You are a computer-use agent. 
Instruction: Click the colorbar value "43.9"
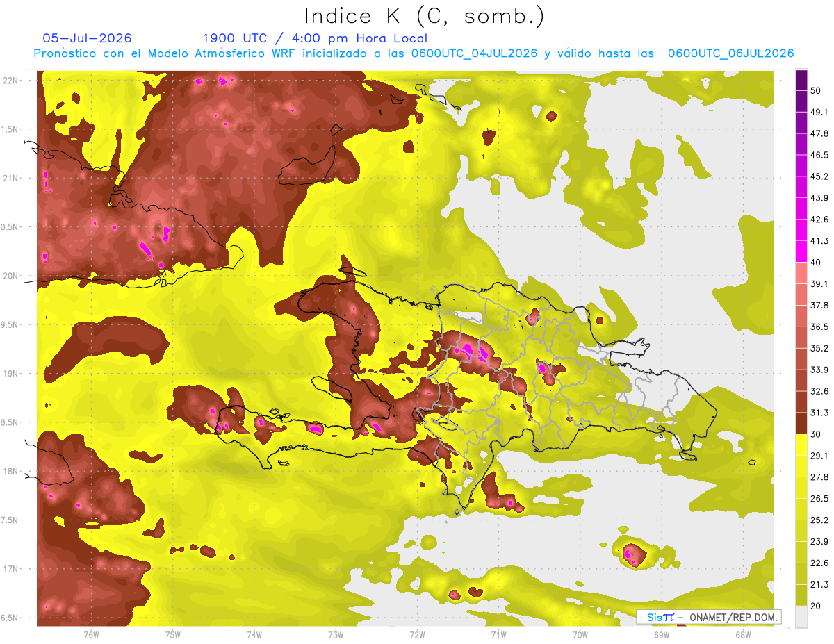coord(819,198)
